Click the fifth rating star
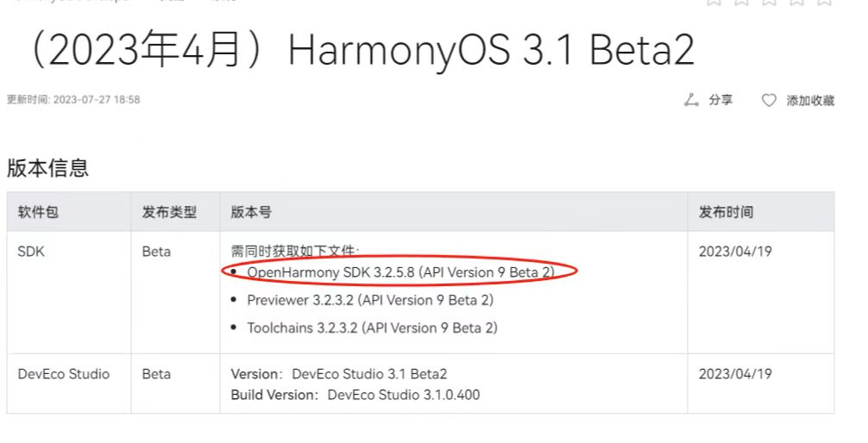 (x=824, y=3)
